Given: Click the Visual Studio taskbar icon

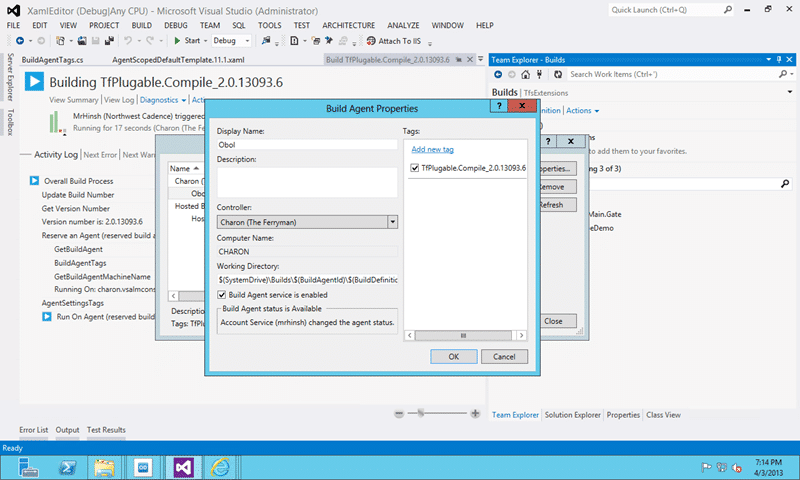Looking at the screenshot, I should tap(183, 467).
